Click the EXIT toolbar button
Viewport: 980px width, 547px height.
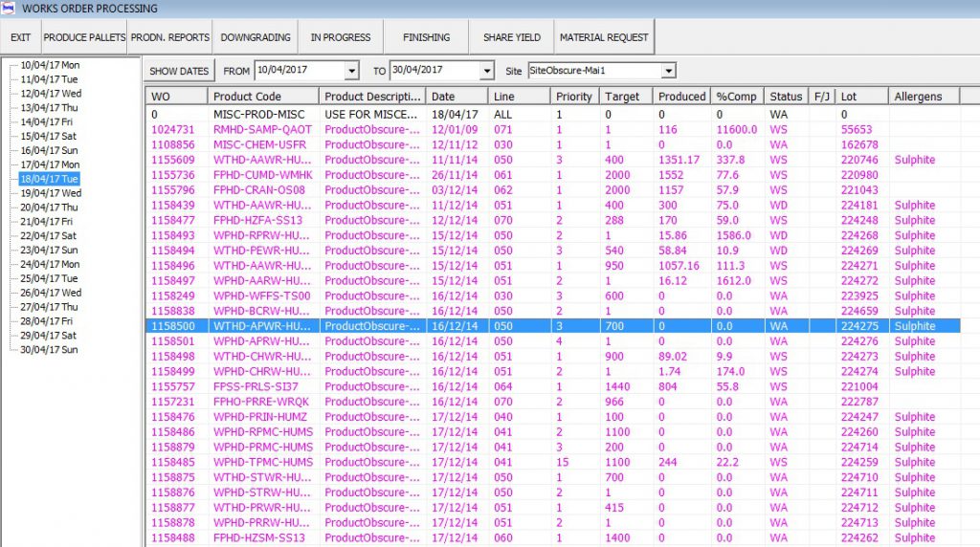pos(20,37)
